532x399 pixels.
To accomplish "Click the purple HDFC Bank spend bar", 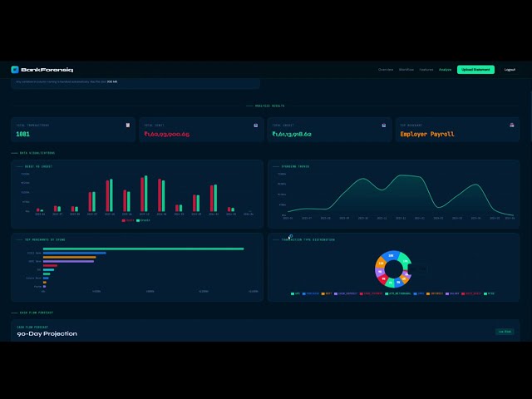I will (x=68, y=261).
